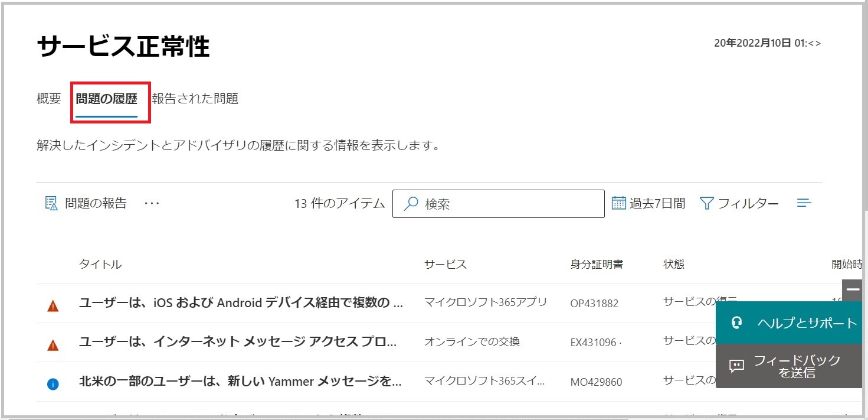Open the iOS および Android incident title
The width and height of the screenshot is (868, 420).
[x=241, y=303]
